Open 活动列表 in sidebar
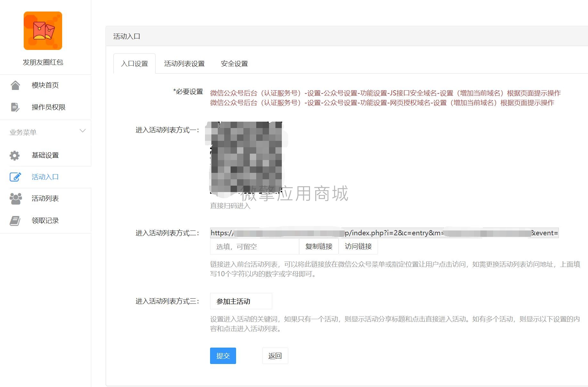 (x=45, y=198)
